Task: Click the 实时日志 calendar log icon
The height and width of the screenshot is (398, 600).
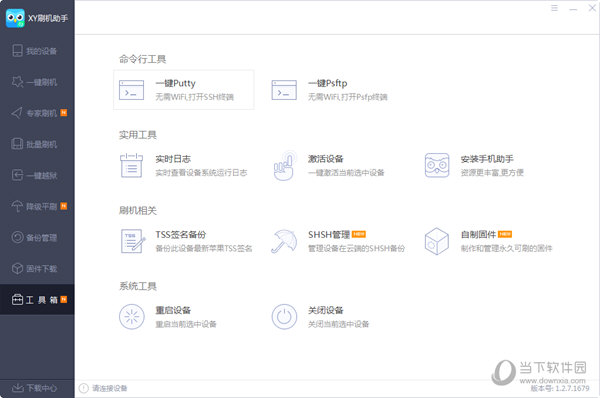Action: [131, 165]
